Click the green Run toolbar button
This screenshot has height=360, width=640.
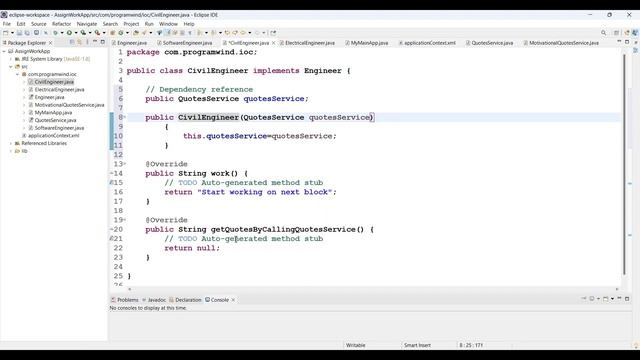(69, 33)
